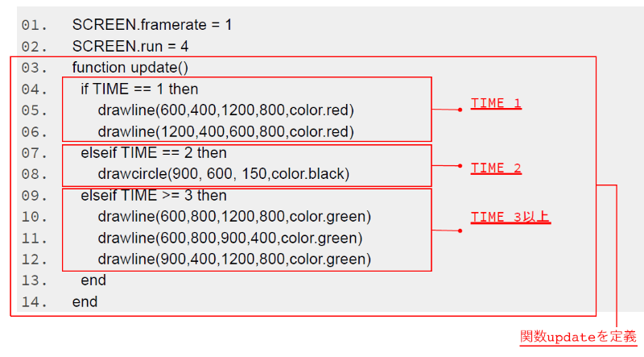Select the drawcircle call with color.black
Screen dimensions: 644x357
224,173
